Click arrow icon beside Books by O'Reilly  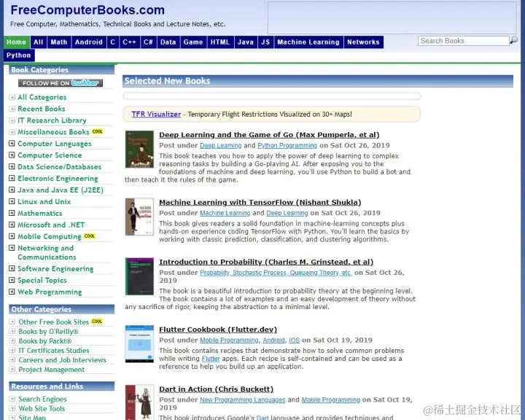click(x=12, y=331)
